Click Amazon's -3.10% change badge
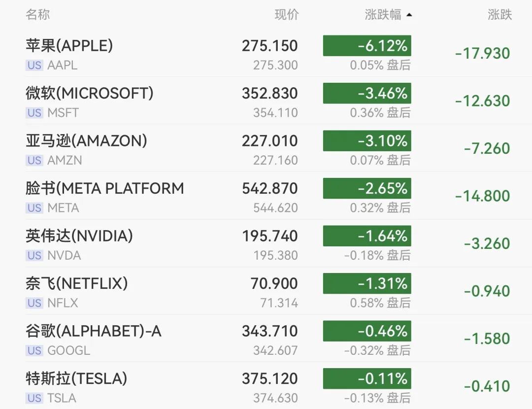The height and width of the screenshot is (409, 532). 367,140
